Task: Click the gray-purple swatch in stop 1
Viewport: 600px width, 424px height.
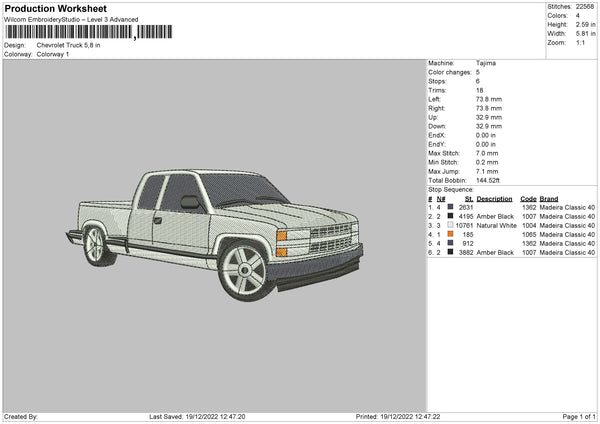Action: pos(450,207)
